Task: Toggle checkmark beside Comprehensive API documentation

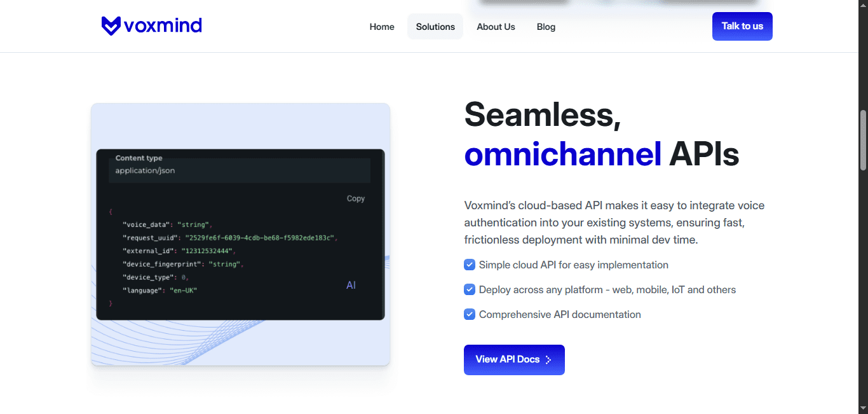Action: [470, 314]
